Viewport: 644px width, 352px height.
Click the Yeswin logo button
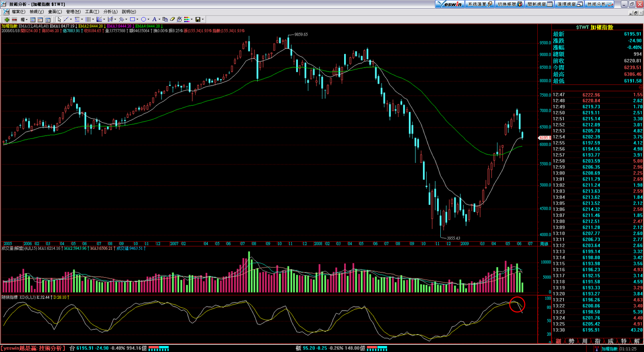450,4
